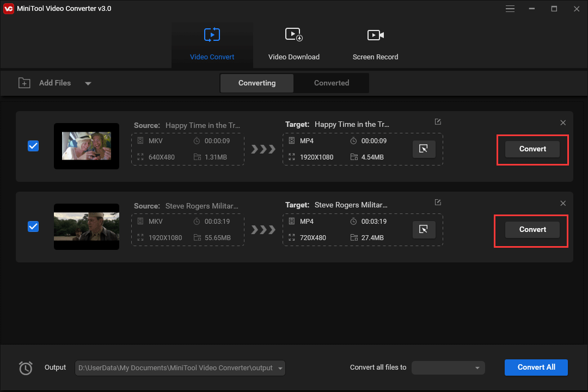Viewport: 588px width, 392px height.
Task: Open the scheduled task alarm clock icon
Action: click(26, 368)
